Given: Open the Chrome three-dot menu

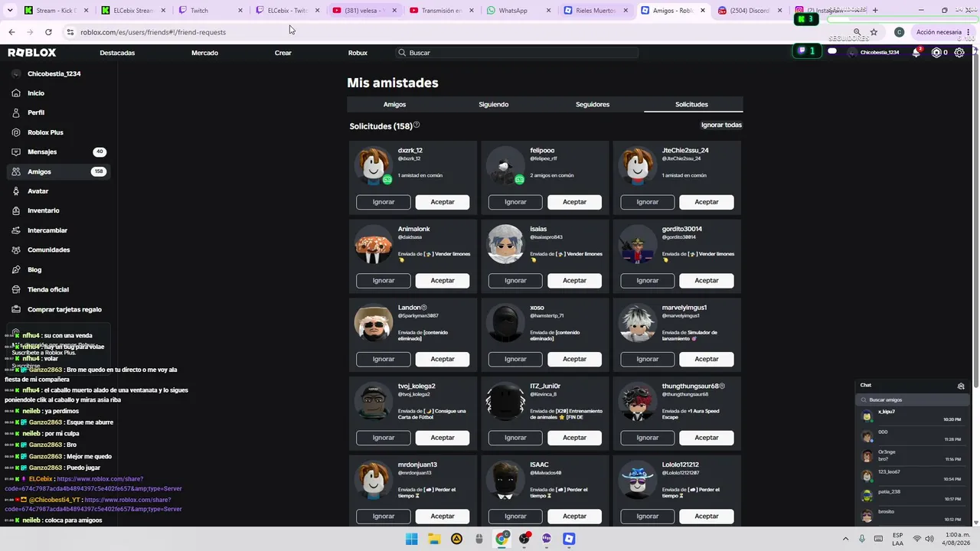Looking at the screenshot, I should (969, 32).
